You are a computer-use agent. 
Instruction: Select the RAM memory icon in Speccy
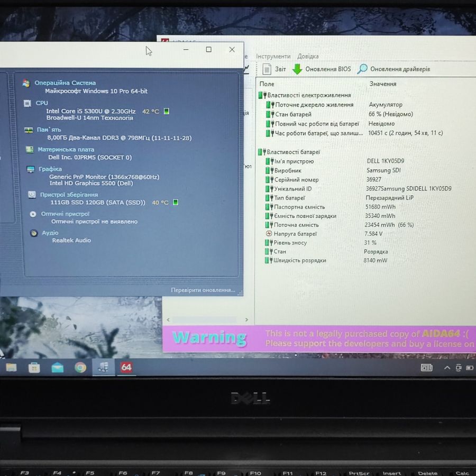(29, 130)
